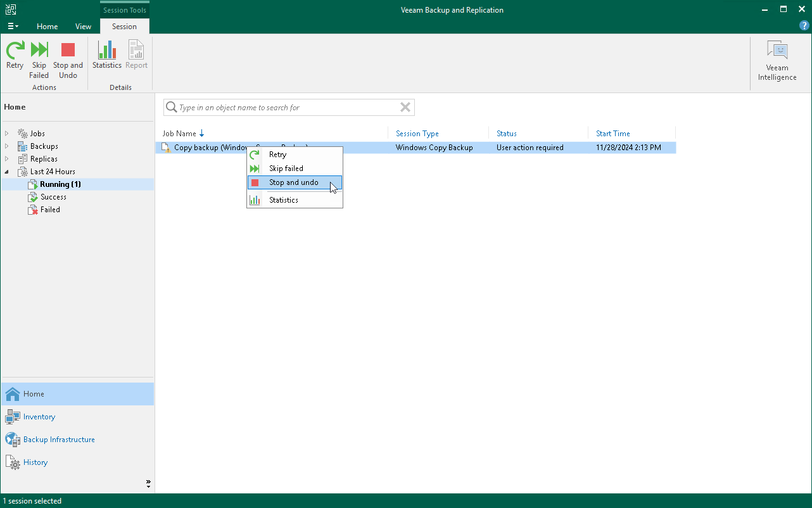Select Last 24 Hours in the tree
This screenshot has width=812, height=508.
pyautogui.click(x=53, y=172)
